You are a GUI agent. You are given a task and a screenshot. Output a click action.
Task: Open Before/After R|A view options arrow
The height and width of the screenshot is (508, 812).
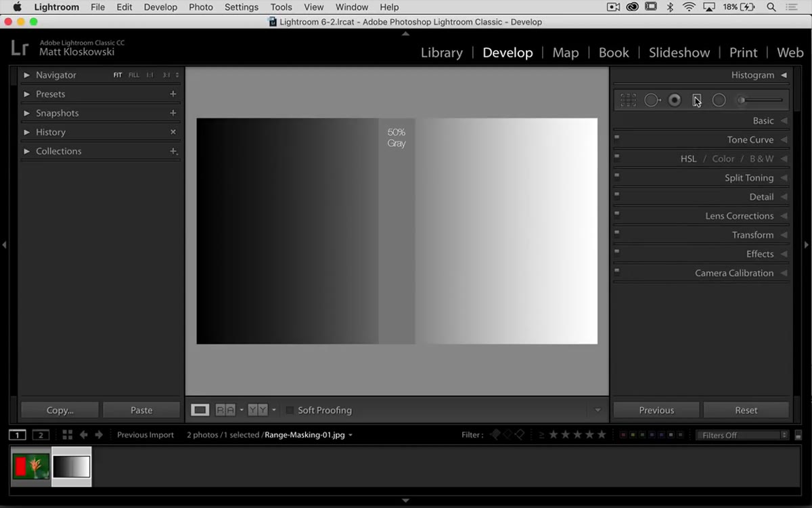point(242,410)
